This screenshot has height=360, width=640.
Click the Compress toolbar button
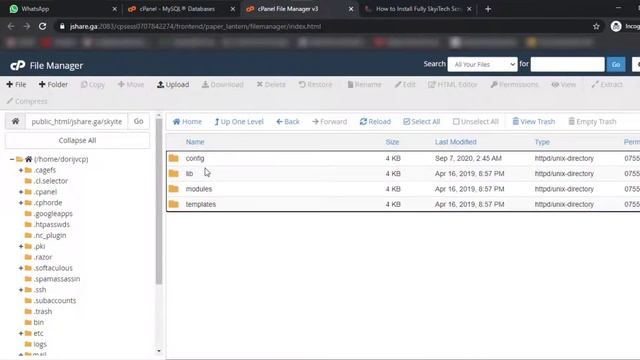27,101
